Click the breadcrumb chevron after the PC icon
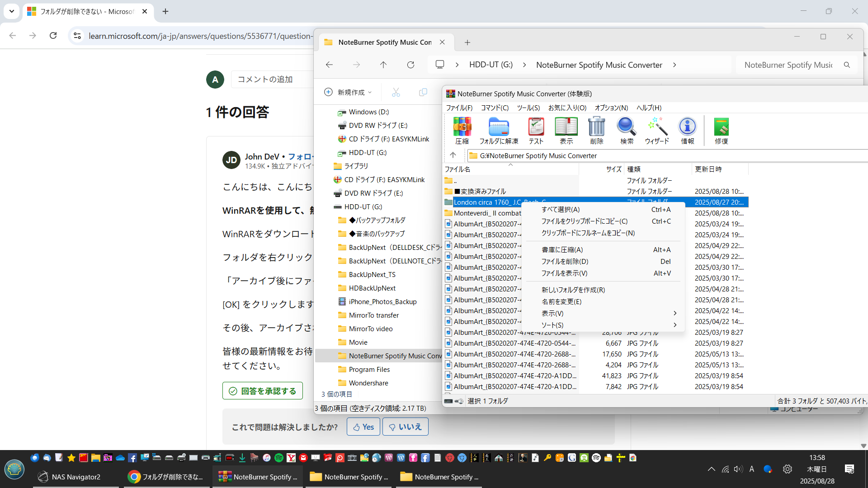Screen dimensions: 868x488 (457, 65)
